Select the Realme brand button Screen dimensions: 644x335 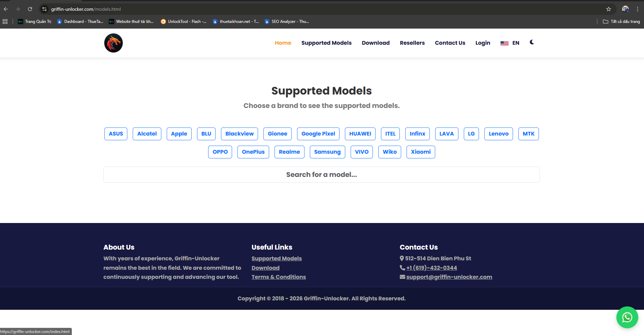[x=289, y=152]
